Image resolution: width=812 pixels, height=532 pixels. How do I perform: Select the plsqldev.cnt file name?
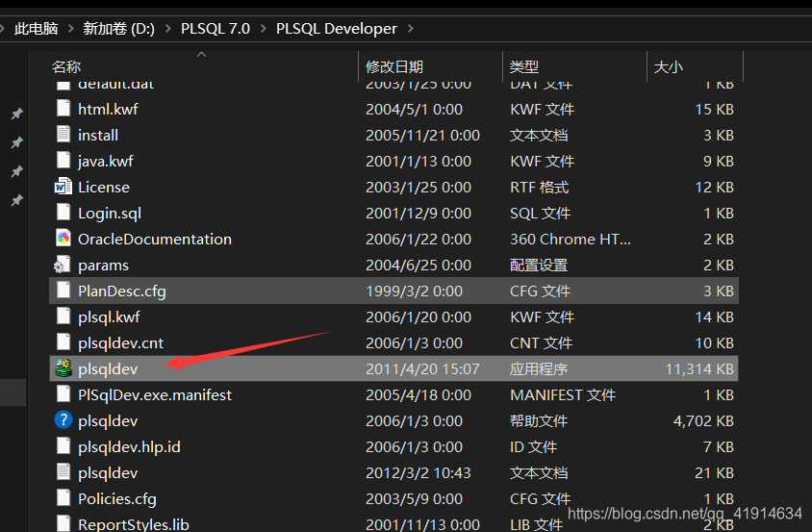(x=120, y=342)
